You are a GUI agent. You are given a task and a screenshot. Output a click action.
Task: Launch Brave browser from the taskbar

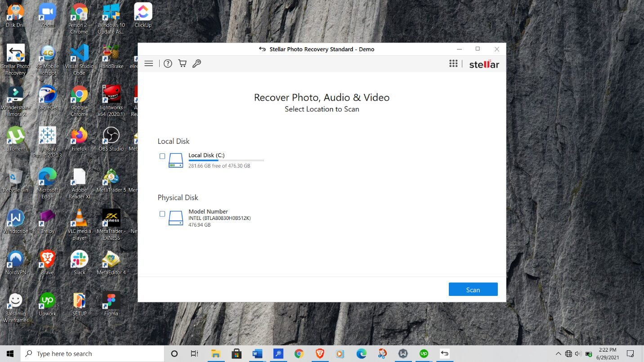click(x=320, y=354)
